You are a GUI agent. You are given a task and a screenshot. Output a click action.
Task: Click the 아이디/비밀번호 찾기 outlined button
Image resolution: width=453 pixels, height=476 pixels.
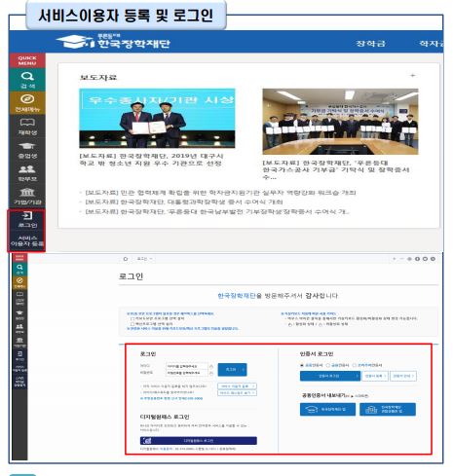point(237,393)
